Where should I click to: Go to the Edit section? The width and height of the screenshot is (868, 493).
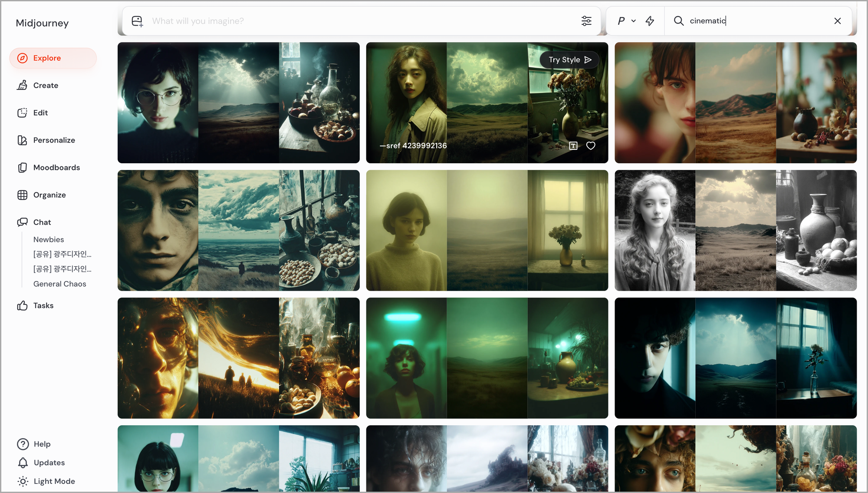tap(40, 113)
